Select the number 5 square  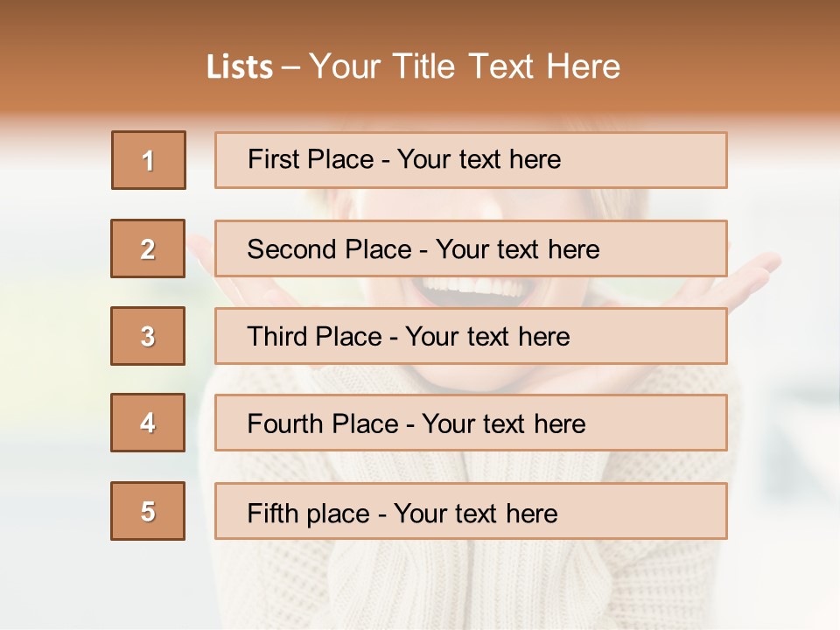tap(148, 511)
